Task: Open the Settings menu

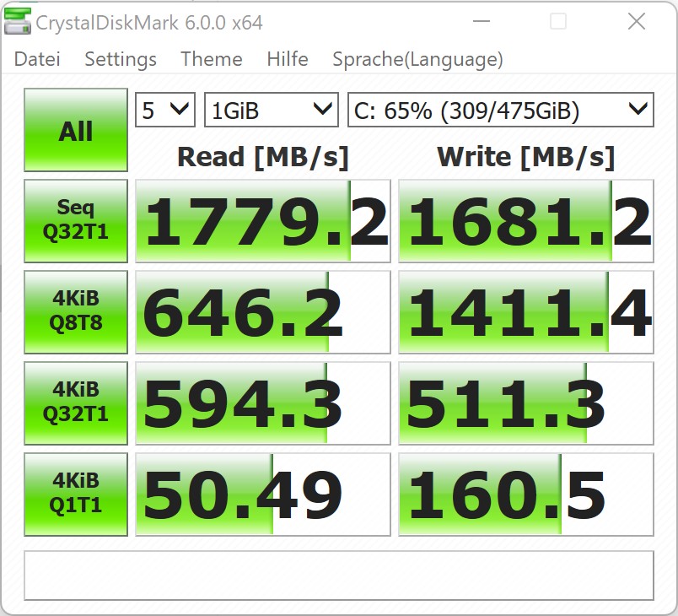Action: click(x=121, y=59)
